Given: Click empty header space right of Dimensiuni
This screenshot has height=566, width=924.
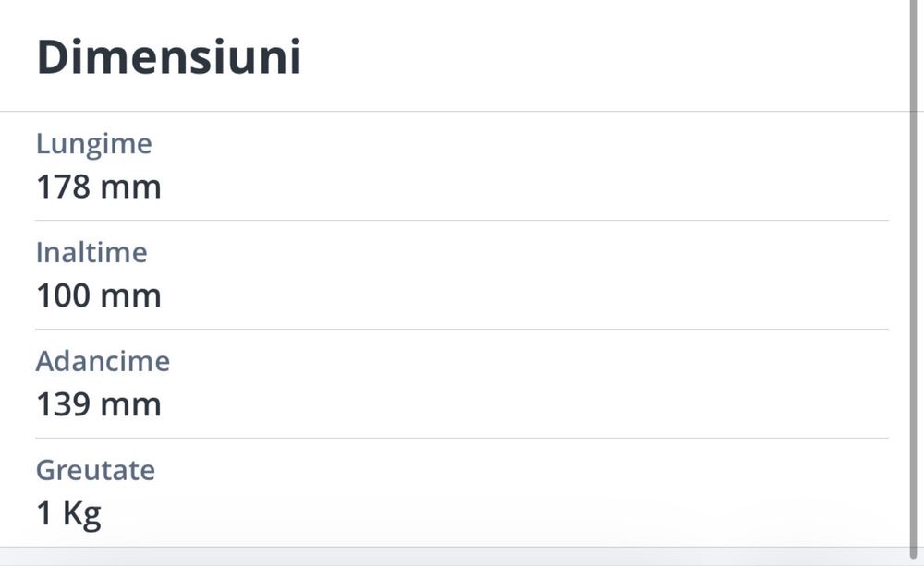Looking at the screenshot, I should (x=601, y=58).
